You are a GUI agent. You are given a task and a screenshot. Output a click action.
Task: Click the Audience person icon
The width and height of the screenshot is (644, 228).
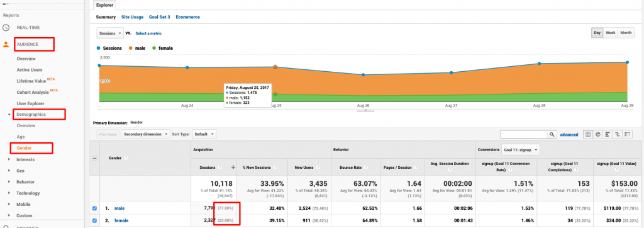pyautogui.click(x=6, y=44)
